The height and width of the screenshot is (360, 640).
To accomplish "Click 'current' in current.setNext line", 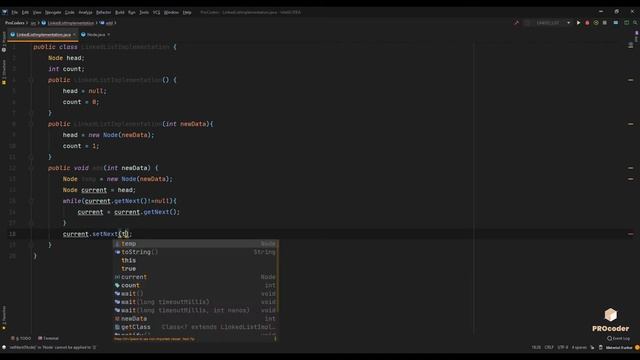I will coord(76,234).
